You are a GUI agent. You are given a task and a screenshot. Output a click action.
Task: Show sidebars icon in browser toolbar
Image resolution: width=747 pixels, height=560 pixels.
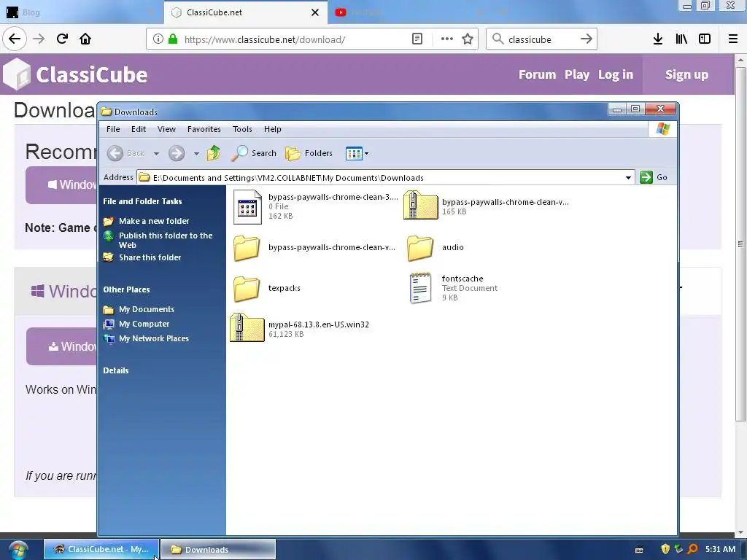(x=705, y=39)
